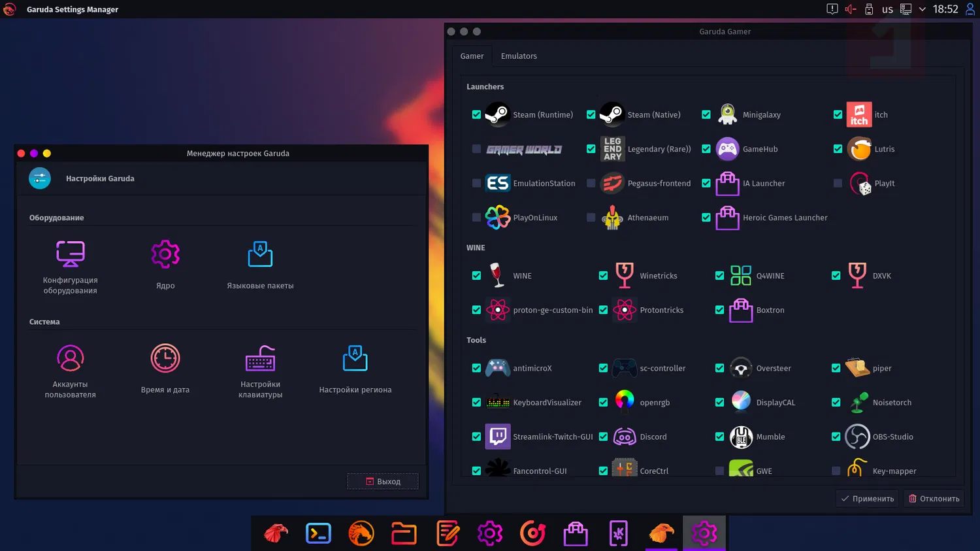Click the EmulationStation ES icon

498,183
